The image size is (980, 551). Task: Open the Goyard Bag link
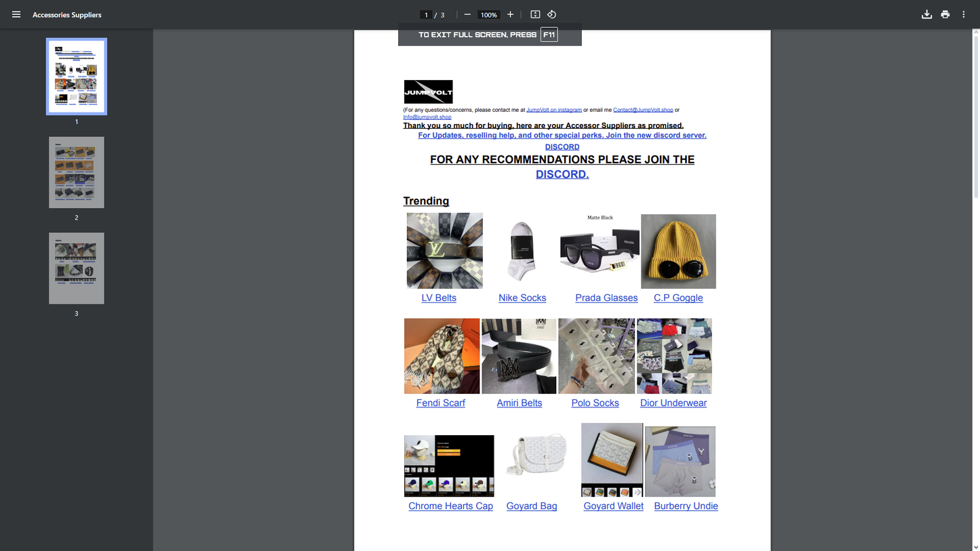pos(532,506)
